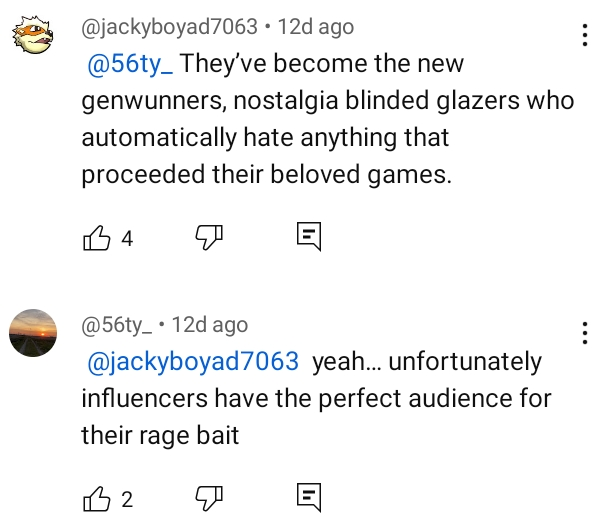The height and width of the screenshot is (525, 609).
Task: Dislike the 56ty_ rage bait comment
Action: point(207,498)
